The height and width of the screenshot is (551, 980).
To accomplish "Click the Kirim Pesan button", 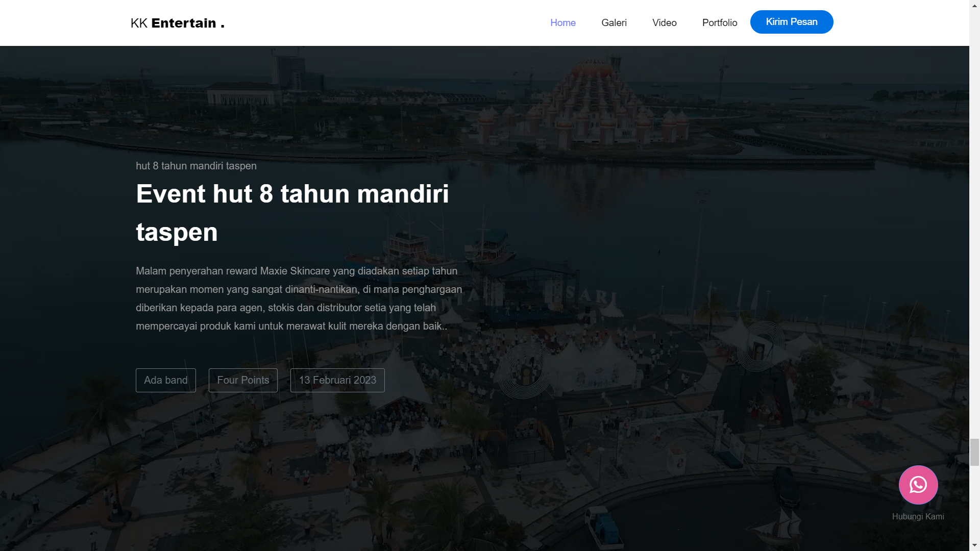I will tap(792, 22).
